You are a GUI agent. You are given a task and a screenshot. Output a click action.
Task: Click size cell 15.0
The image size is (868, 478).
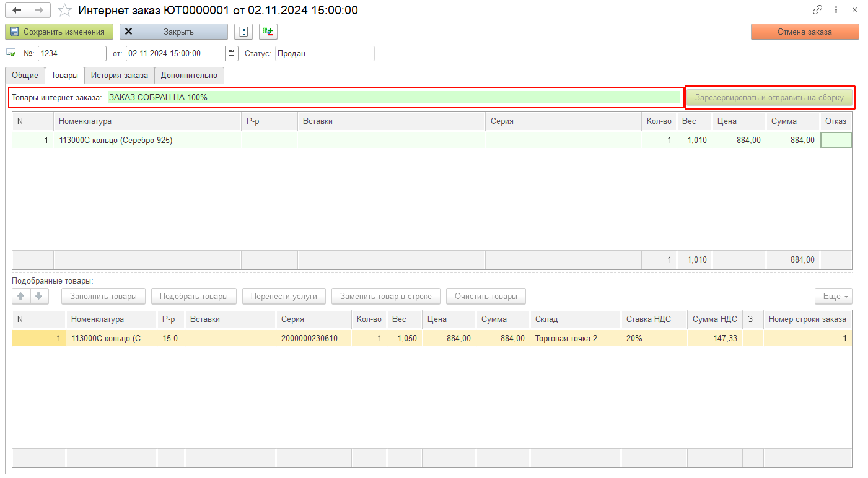click(x=171, y=339)
